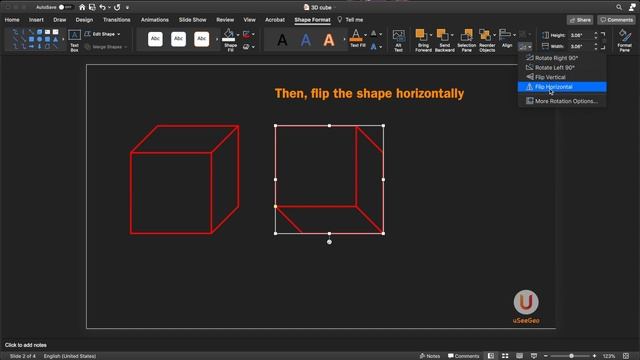Click the Height input field

point(581,35)
